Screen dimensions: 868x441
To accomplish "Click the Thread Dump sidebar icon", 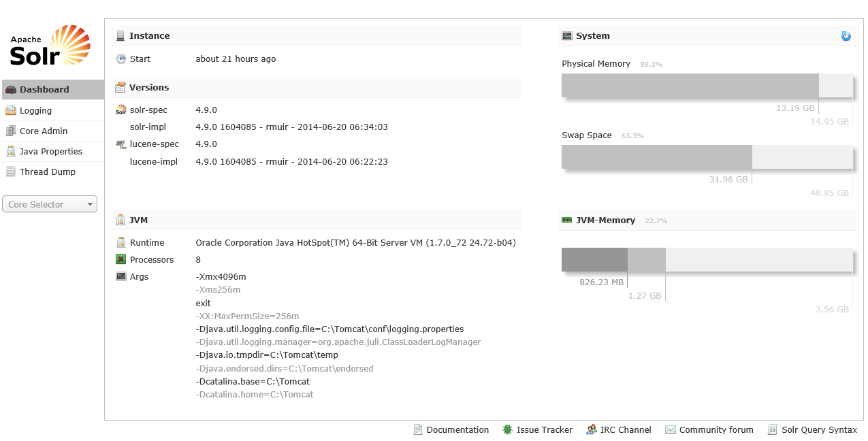I will coord(11,171).
